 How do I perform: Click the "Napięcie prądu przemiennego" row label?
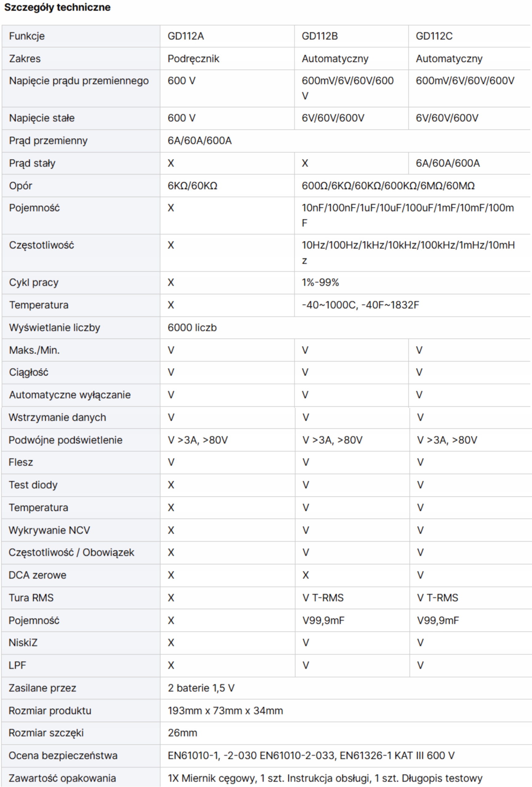[x=79, y=81]
